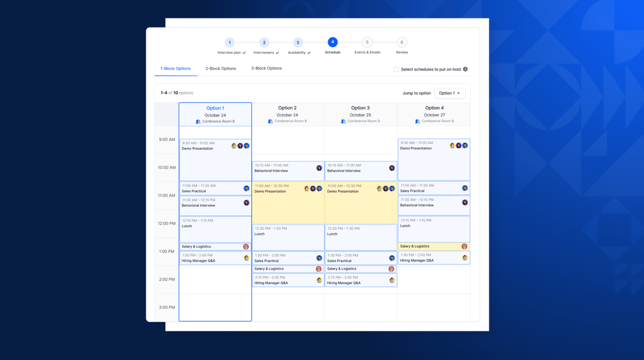This screenshot has height=360, width=644.
Task: Switch to the 3-Block Options tab
Action: click(x=266, y=68)
